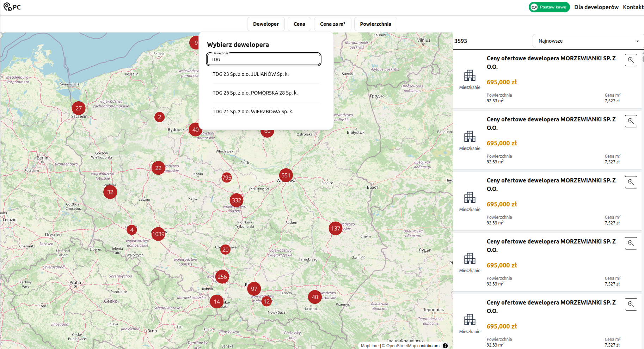The image size is (644, 349).
Task: Select the 551 cluster marker near Warszawa
Action: pyautogui.click(x=286, y=175)
